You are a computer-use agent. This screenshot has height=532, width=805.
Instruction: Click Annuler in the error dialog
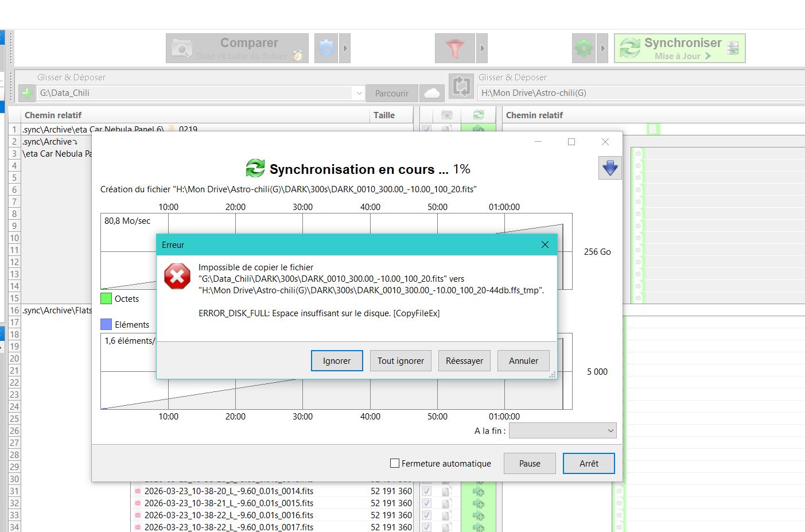[523, 361]
